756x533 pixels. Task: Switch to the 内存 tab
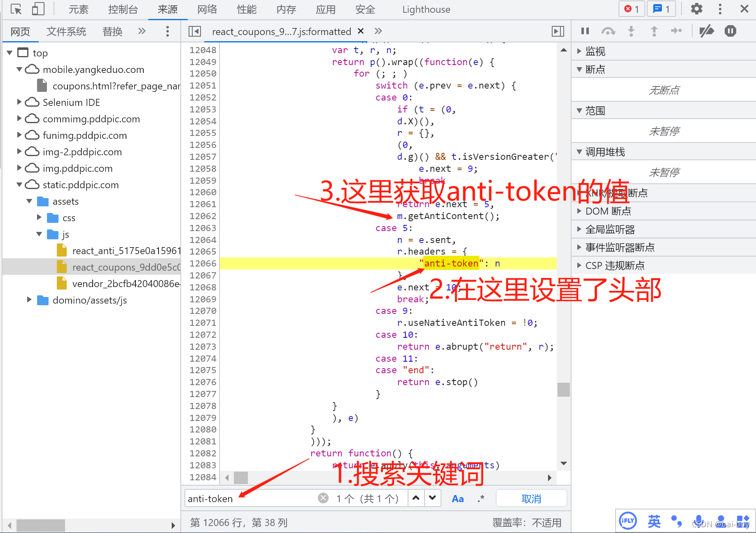click(x=286, y=9)
